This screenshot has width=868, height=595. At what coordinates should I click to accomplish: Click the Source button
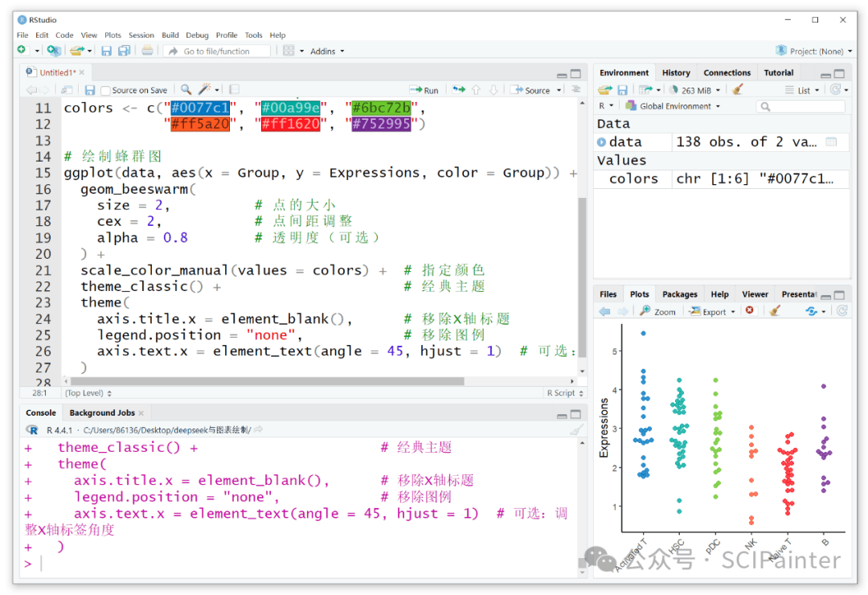pyautogui.click(x=530, y=90)
